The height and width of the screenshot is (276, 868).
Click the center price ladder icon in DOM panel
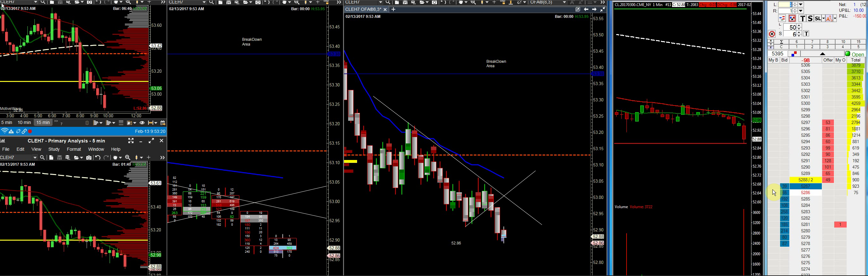(792, 18)
